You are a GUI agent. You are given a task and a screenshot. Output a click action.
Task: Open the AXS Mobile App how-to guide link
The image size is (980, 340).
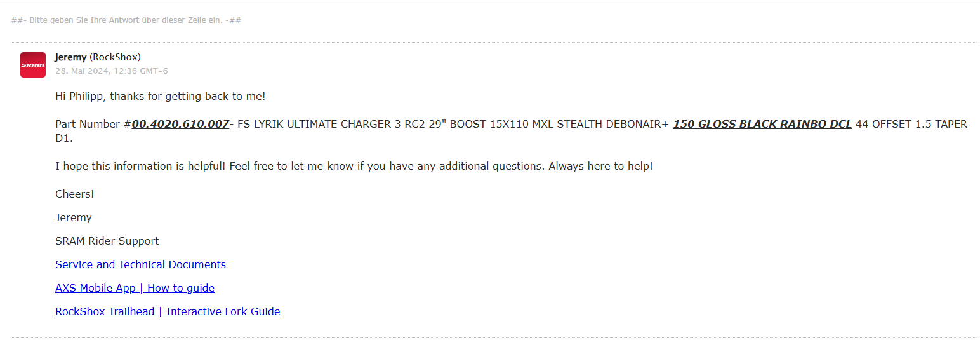[135, 288]
